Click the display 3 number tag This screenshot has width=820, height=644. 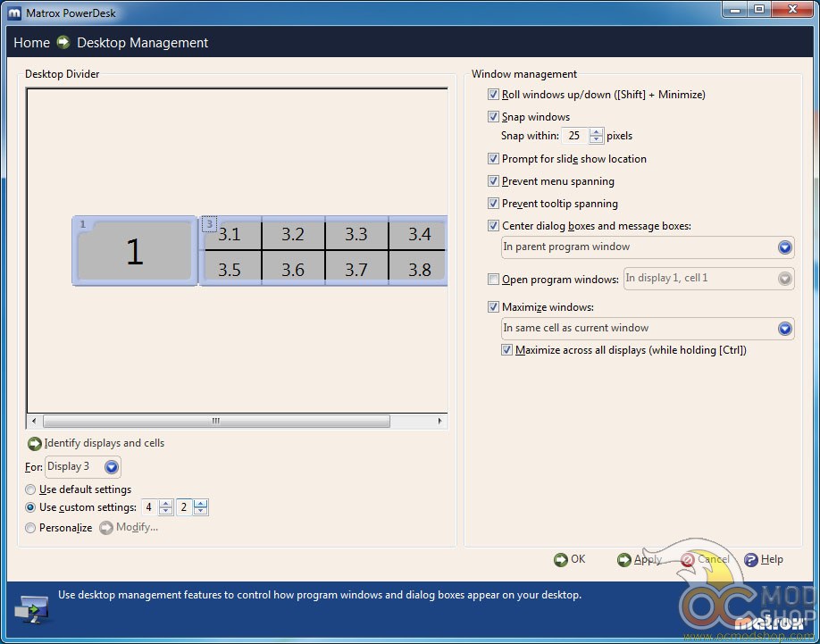point(209,223)
